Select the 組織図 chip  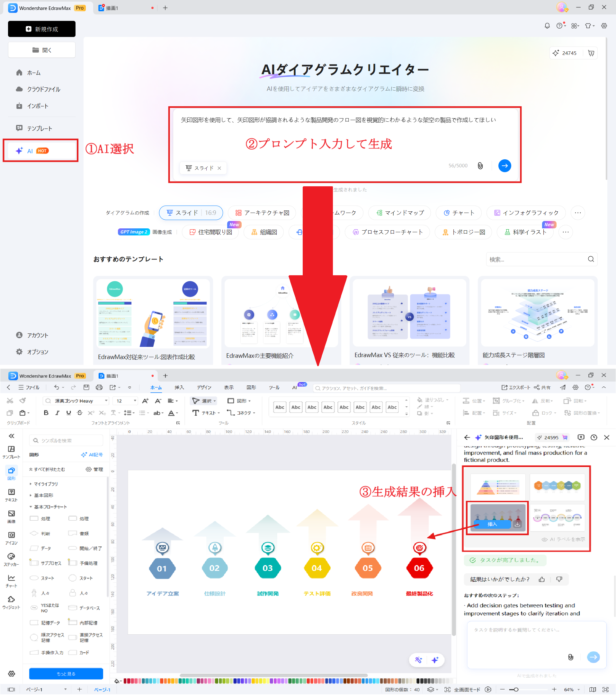point(264,232)
